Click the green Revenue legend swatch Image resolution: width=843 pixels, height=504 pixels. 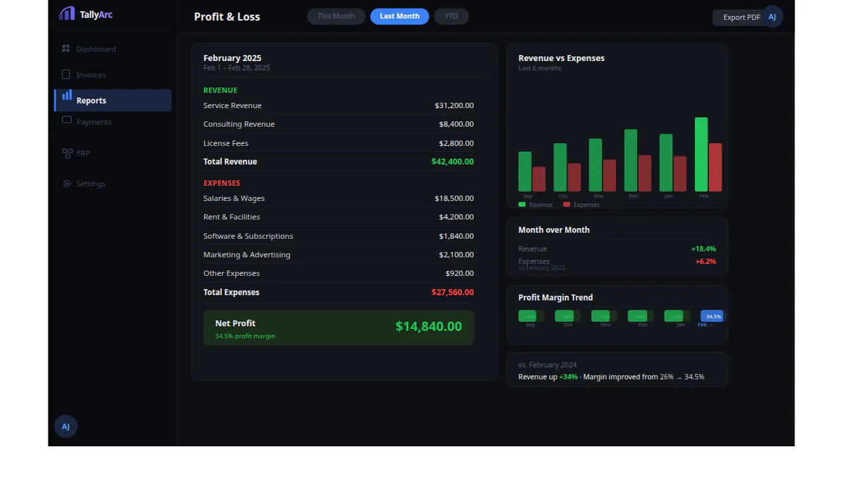pos(522,204)
